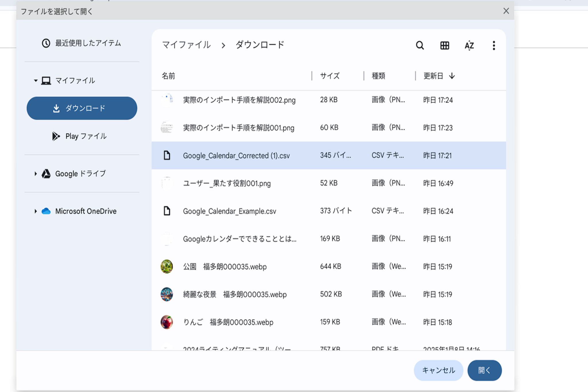The height and width of the screenshot is (392, 588).
Task: Collapse the マイファイル tree arrow
Action: coord(36,81)
